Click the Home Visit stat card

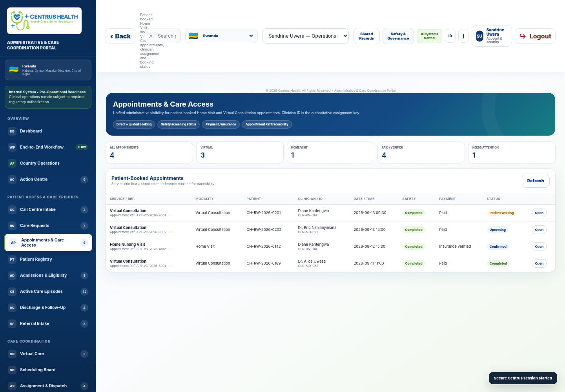pyautogui.click(x=330, y=152)
